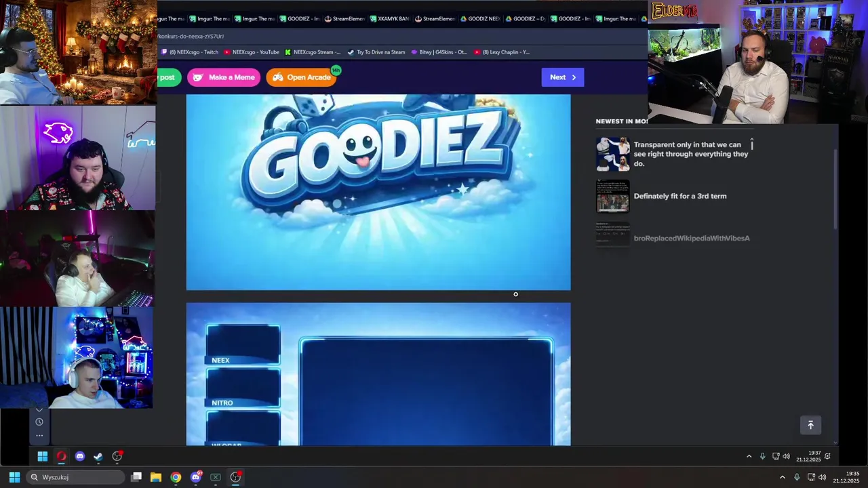Click microphone icon beside the 19:37 clock

tap(762, 456)
